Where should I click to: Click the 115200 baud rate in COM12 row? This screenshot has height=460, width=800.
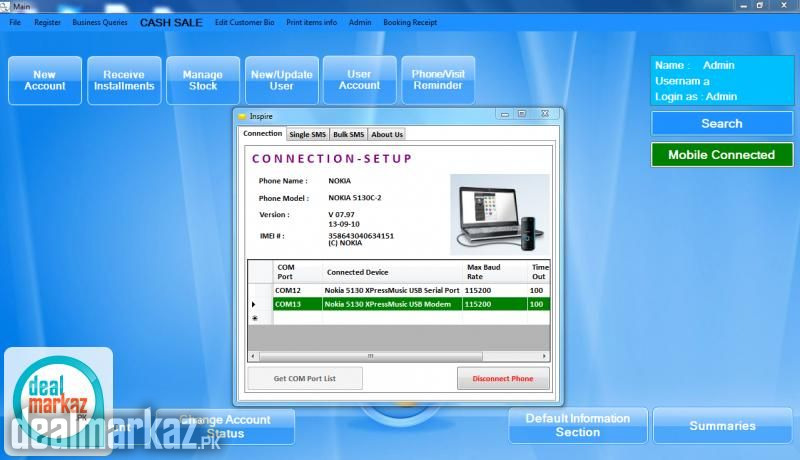494,290
